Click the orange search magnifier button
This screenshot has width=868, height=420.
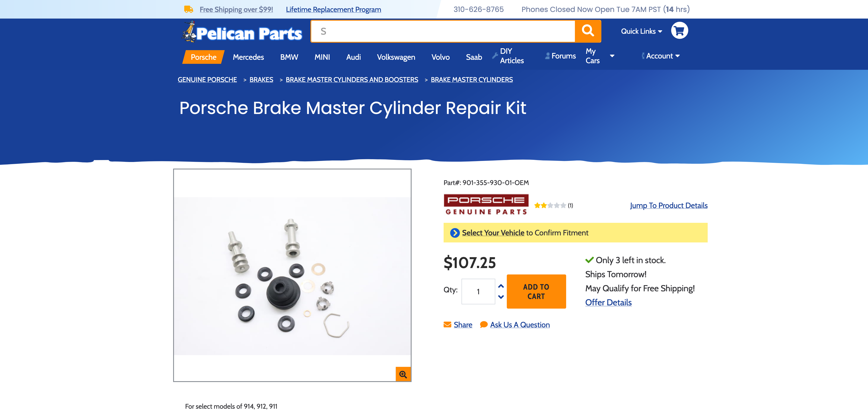(x=588, y=31)
